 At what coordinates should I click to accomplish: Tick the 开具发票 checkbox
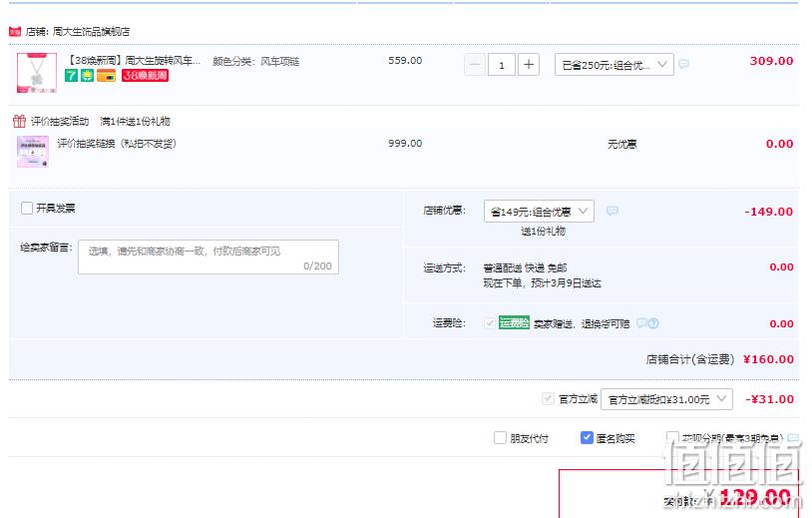pos(27,209)
